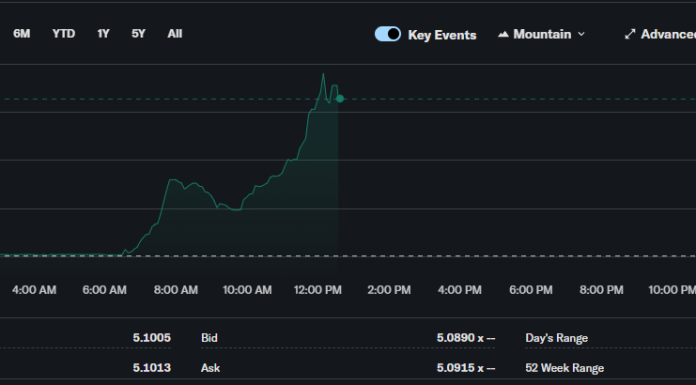
Task: Select the 5Y time range
Action: [138, 34]
